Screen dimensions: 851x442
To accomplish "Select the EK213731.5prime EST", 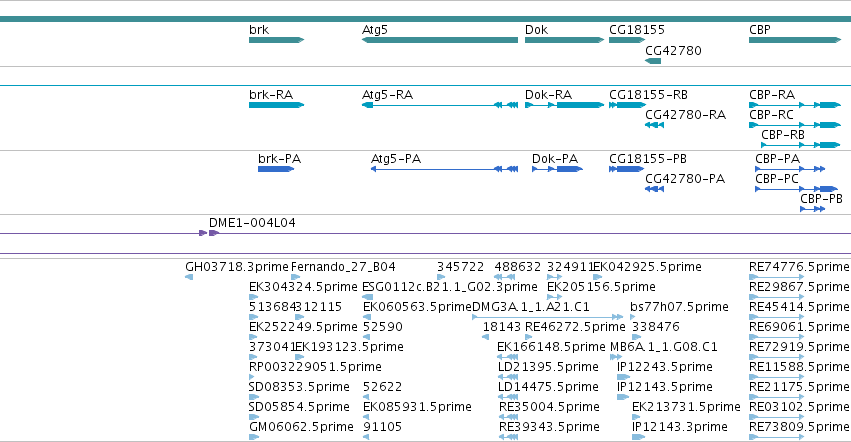I will click(636, 418).
